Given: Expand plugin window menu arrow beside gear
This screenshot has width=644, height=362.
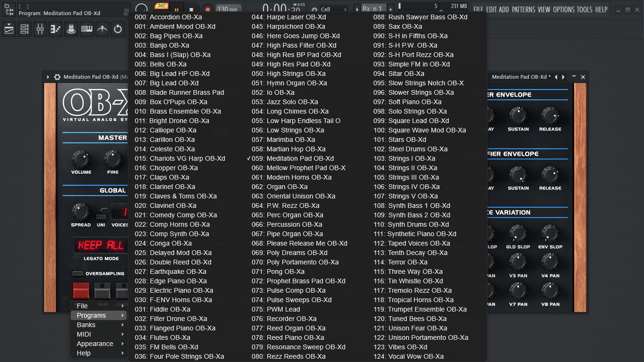Looking at the screenshot, I should (x=48, y=77).
